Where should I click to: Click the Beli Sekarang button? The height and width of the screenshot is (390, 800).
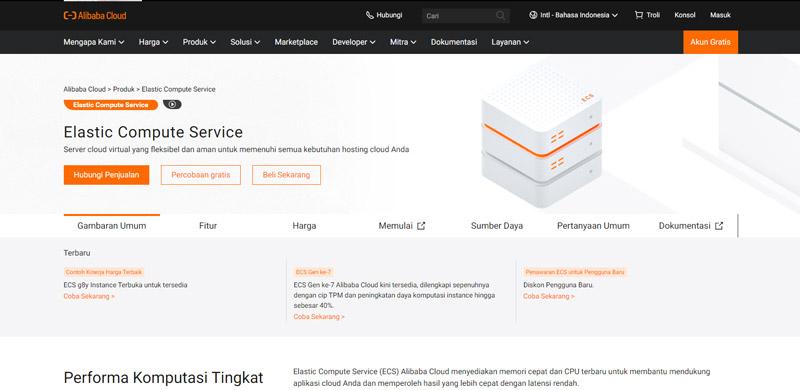click(x=286, y=175)
